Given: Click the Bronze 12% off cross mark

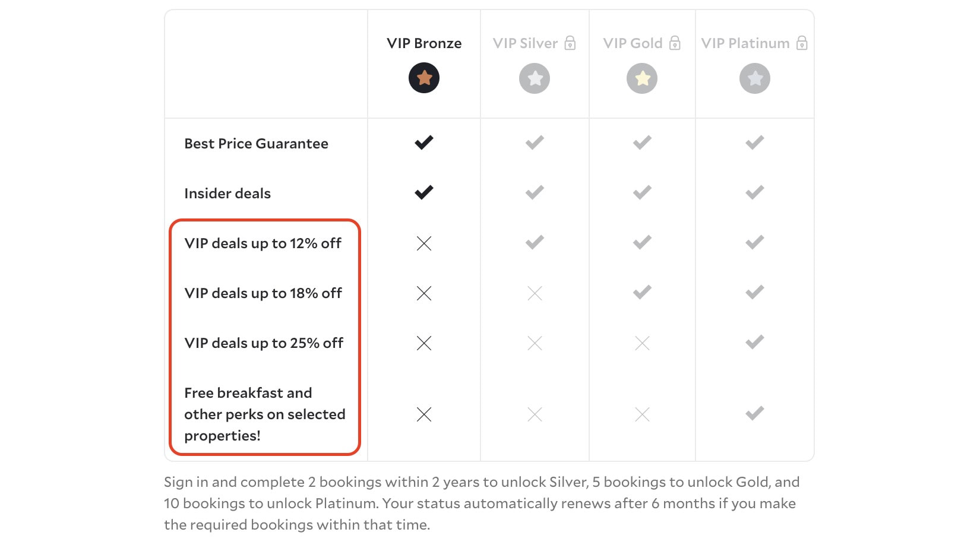Looking at the screenshot, I should [x=424, y=243].
